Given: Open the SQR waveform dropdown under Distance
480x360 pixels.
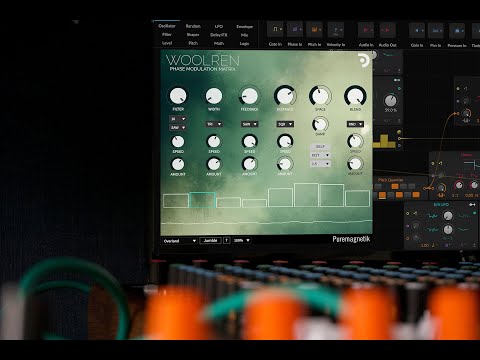Looking at the screenshot, I should click(285, 124).
